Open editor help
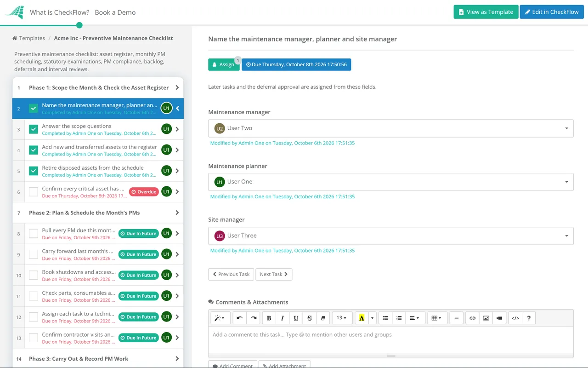 tap(529, 318)
